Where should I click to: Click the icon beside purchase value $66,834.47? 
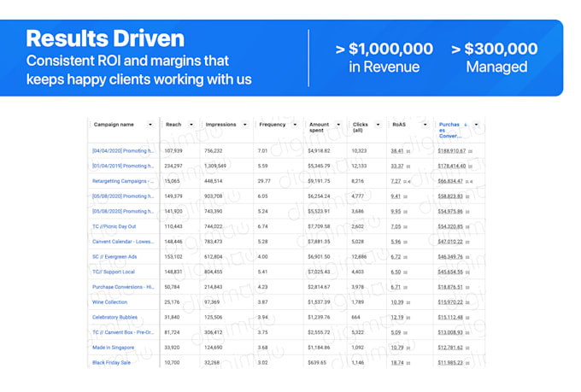[x=469, y=182]
